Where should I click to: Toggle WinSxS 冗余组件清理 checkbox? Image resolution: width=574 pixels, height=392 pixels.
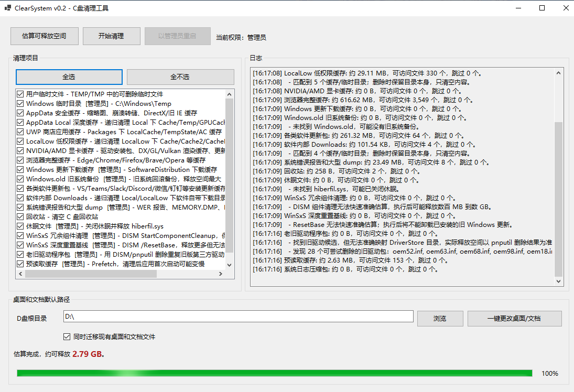20,236
